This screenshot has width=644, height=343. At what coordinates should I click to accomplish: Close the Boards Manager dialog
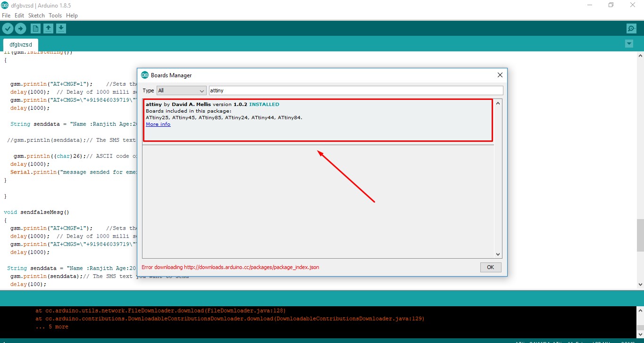500,75
